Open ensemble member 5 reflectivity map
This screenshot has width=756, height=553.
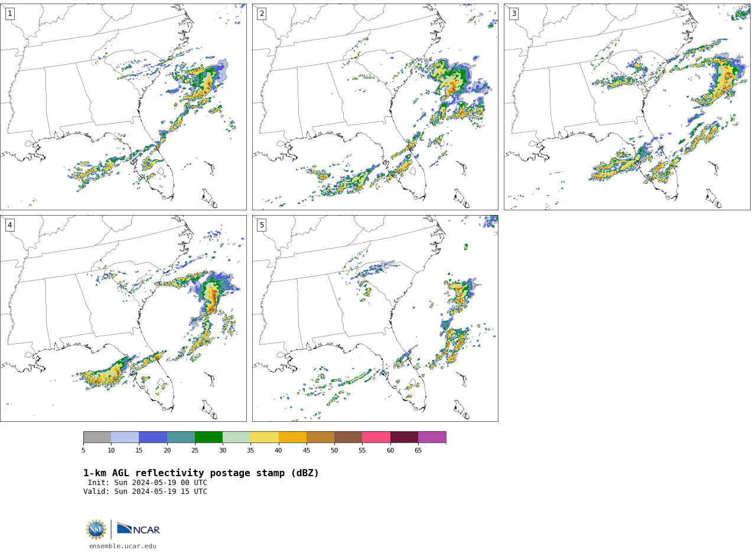click(x=375, y=318)
